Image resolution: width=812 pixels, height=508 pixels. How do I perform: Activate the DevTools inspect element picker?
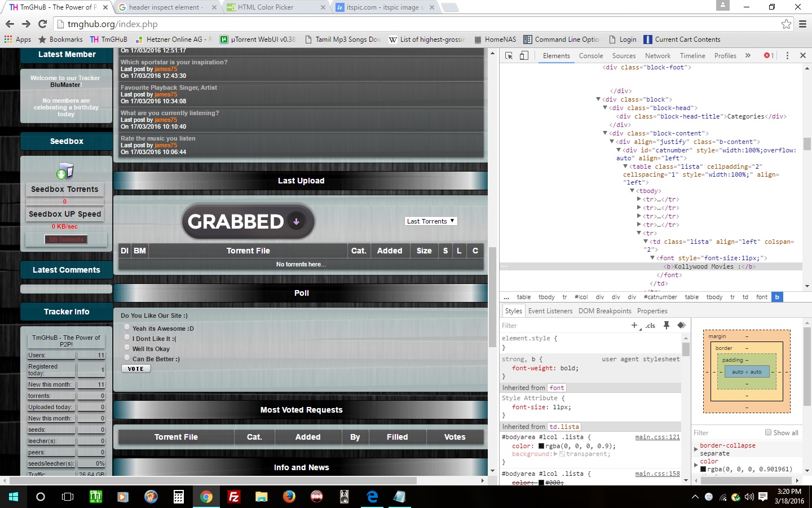point(509,55)
